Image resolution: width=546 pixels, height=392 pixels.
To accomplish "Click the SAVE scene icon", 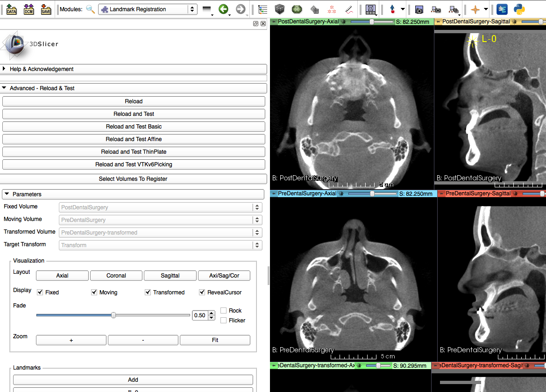I will click(46, 9).
